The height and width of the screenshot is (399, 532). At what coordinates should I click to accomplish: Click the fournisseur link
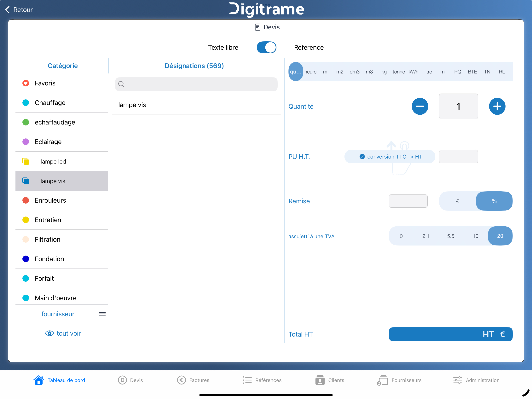tap(58, 314)
